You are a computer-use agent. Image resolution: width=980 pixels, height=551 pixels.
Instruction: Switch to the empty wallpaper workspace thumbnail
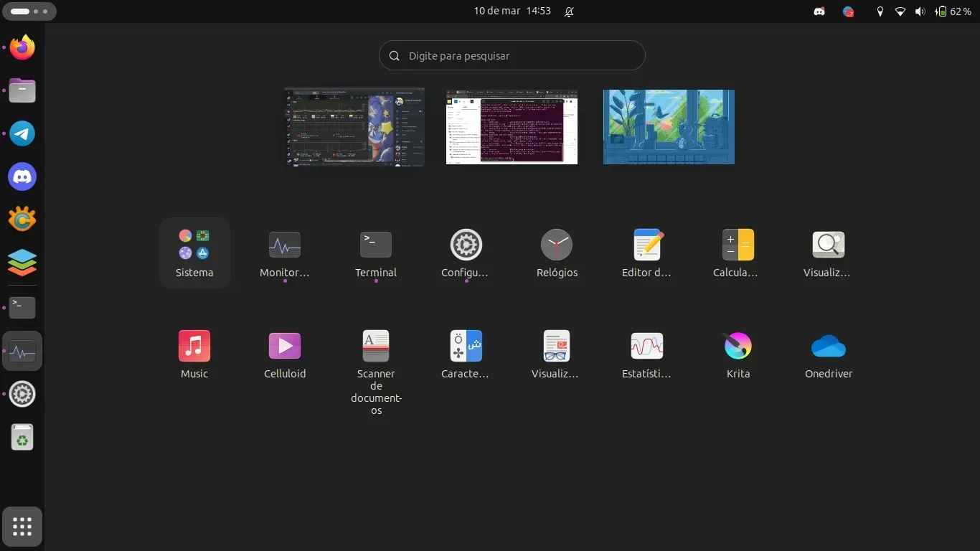tap(669, 127)
